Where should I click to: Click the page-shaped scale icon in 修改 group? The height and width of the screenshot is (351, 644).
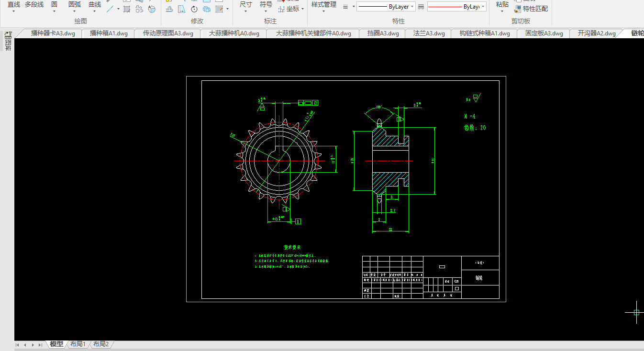(x=182, y=9)
